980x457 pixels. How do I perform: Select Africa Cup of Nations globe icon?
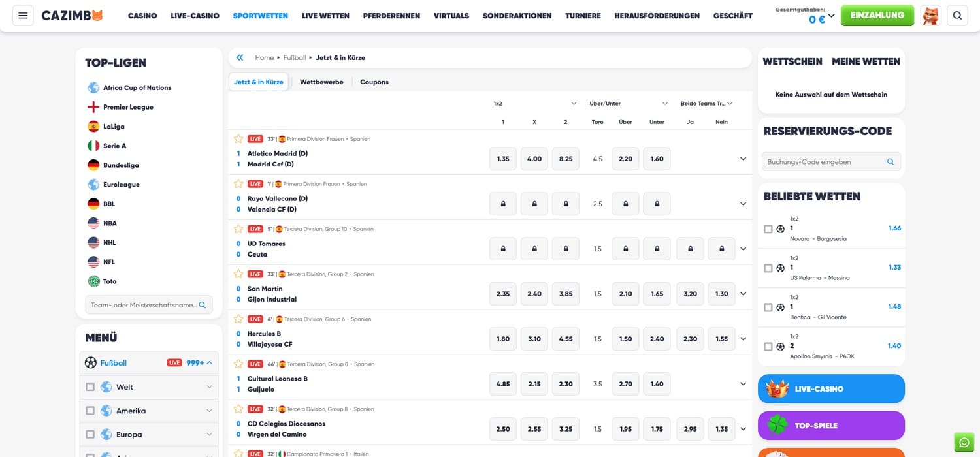(93, 87)
